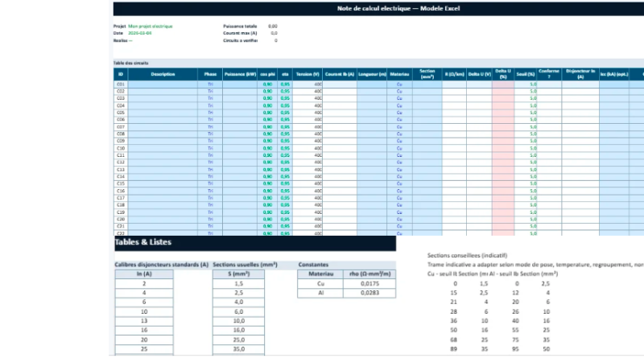Click the 'S (mm²)' list header
This screenshot has width=644, height=358.
click(x=238, y=274)
